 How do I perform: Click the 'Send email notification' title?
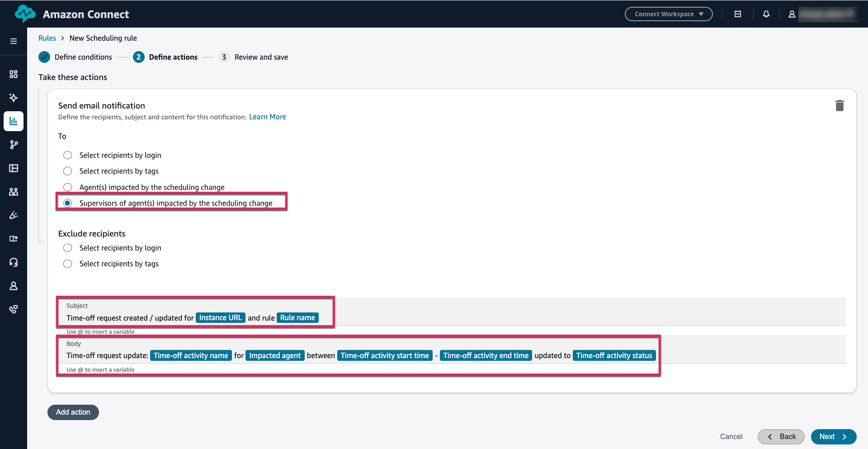[102, 106]
